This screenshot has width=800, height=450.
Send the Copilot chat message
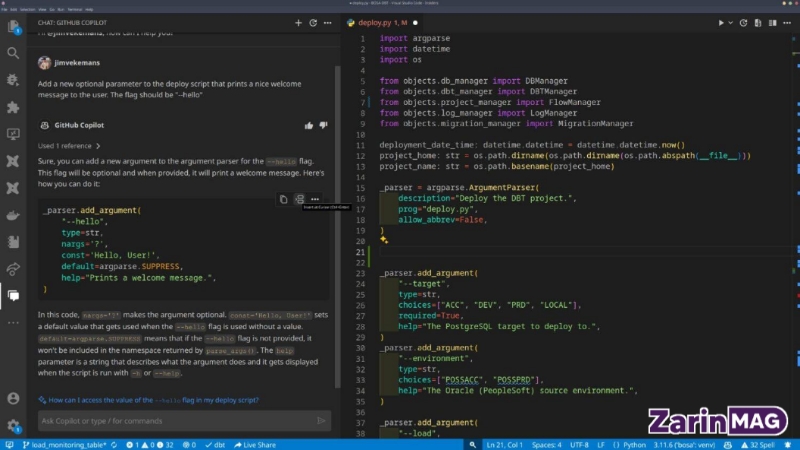[x=321, y=421]
